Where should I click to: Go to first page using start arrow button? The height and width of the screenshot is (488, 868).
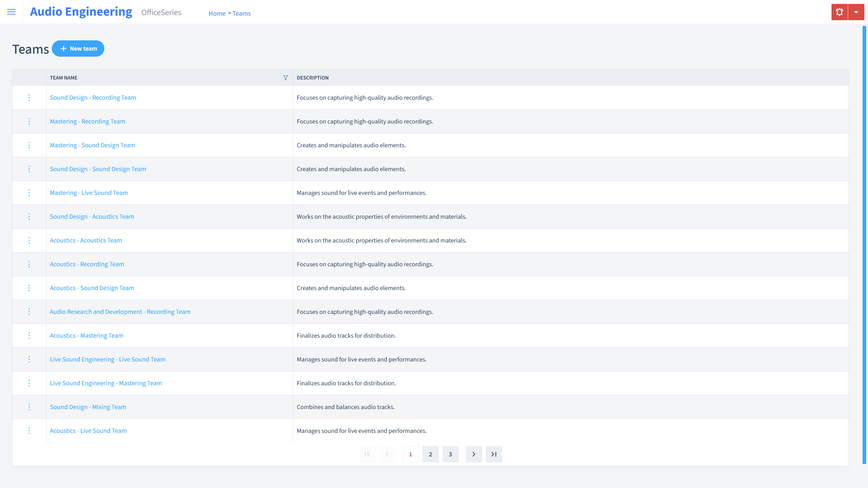(x=367, y=454)
